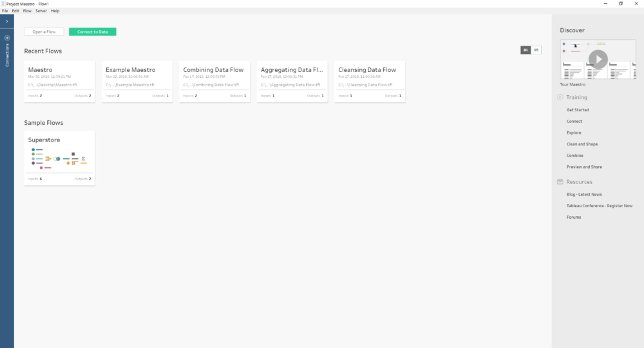
Task: Click the Discover heading
Action: click(572, 30)
